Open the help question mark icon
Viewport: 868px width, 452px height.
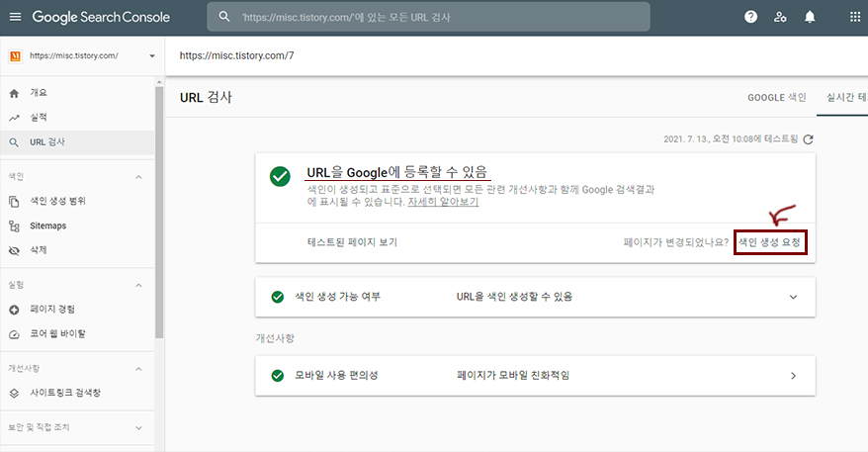(750, 17)
